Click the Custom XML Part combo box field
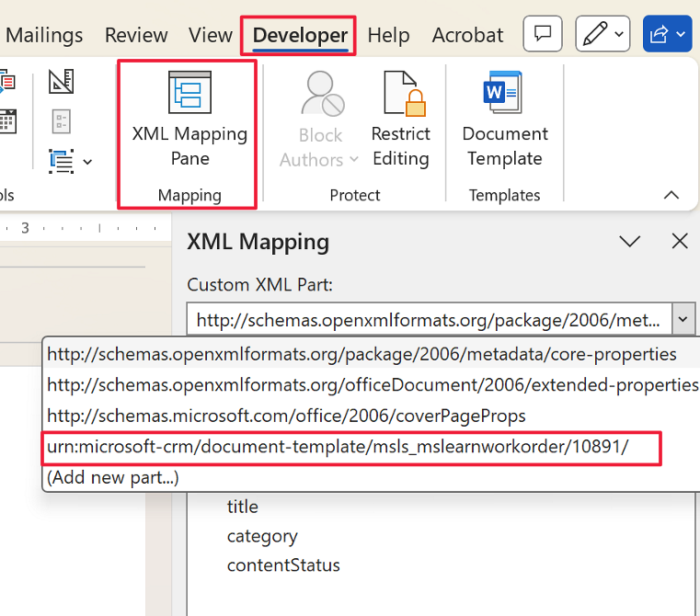This screenshot has height=616, width=700. pyautogui.click(x=430, y=319)
